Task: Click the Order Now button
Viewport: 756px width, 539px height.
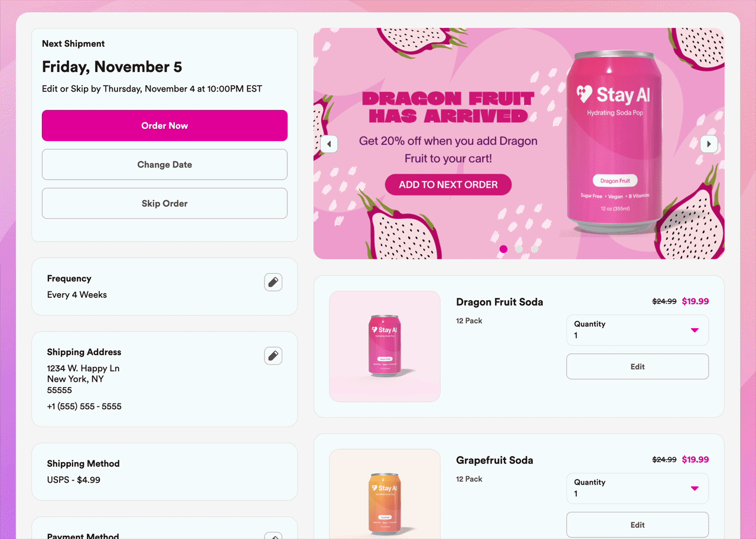Action: point(165,125)
